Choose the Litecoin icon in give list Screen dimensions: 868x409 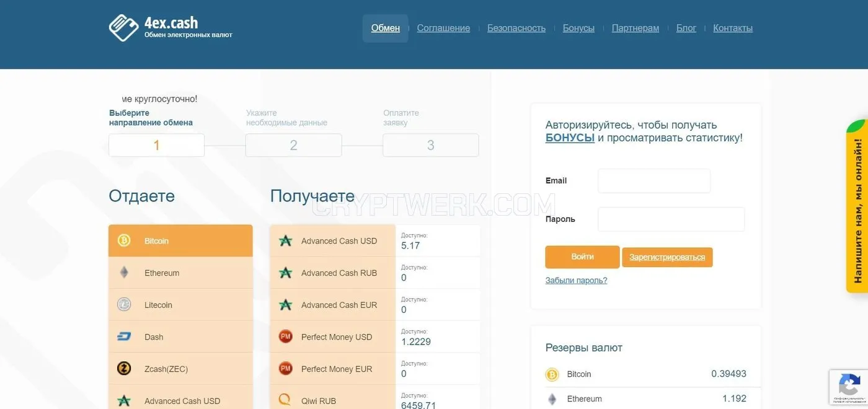(x=124, y=305)
